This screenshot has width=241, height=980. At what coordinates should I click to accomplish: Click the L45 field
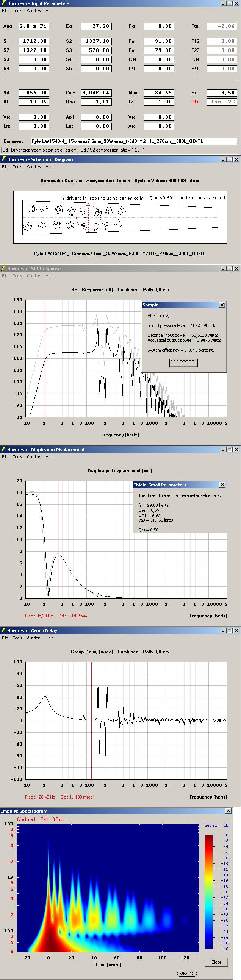pyautogui.click(x=159, y=69)
